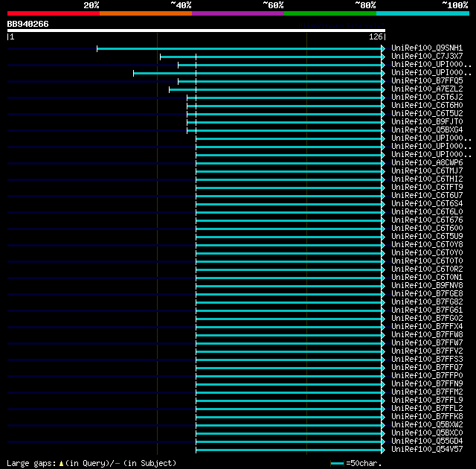Select the UniRef100_Q55GD4 label
Viewport: 476px width, 469px height.
tap(427, 441)
